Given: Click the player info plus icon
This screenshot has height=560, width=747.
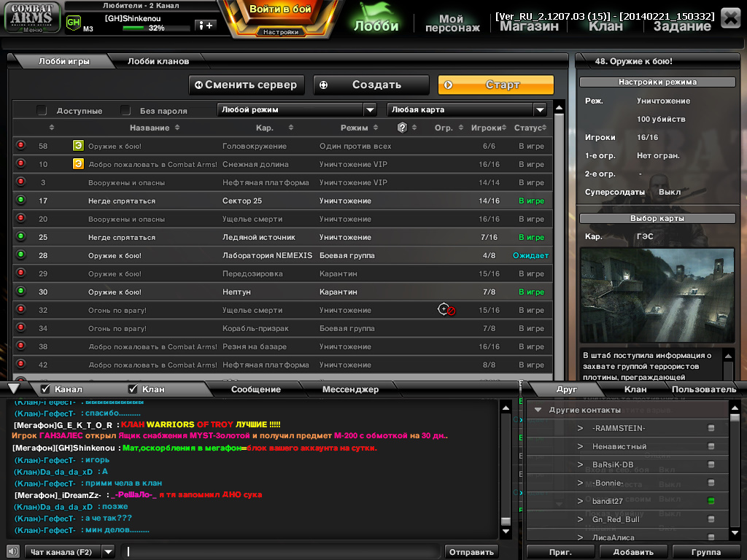Looking at the screenshot, I should click(206, 26).
